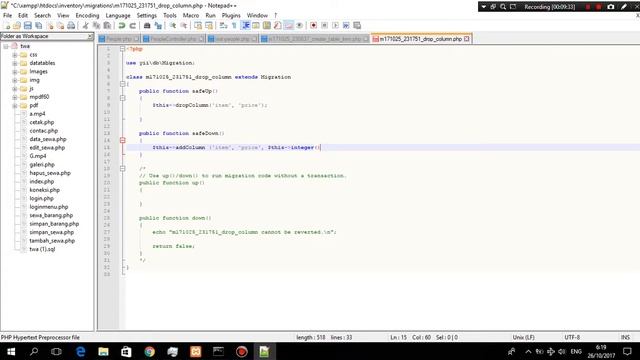Open the File menu
The width and height of the screenshot is (640, 360).
point(7,16)
